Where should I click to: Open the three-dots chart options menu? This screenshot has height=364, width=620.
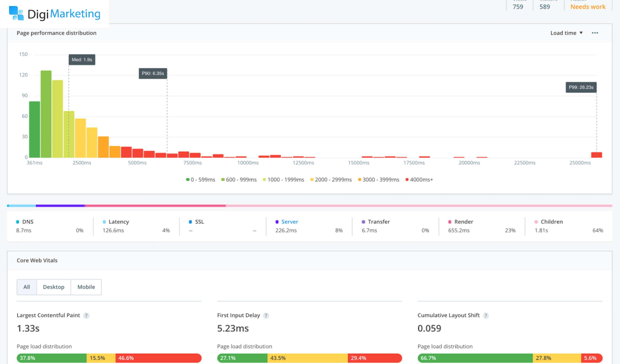click(x=595, y=33)
